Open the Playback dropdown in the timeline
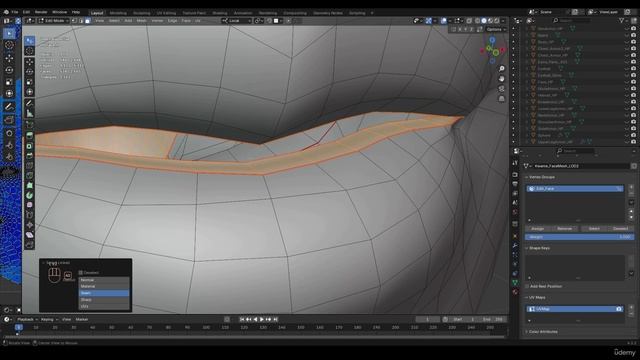The height and width of the screenshot is (360, 640). 27,320
